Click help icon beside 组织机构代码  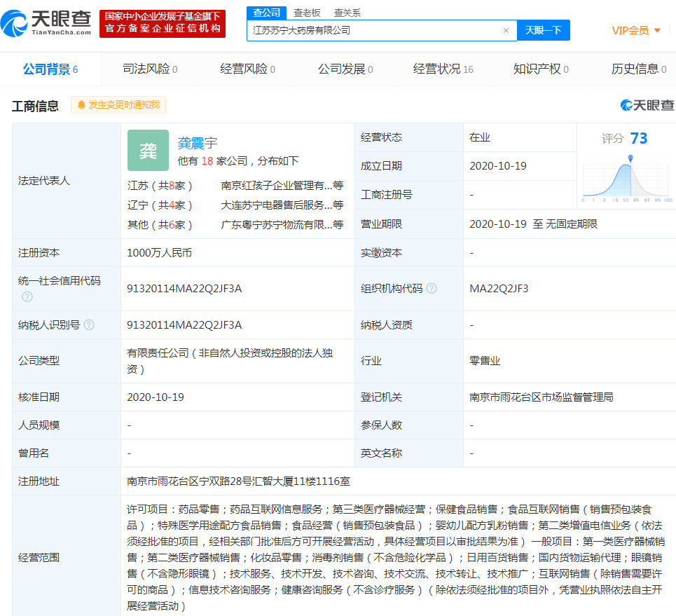432,289
